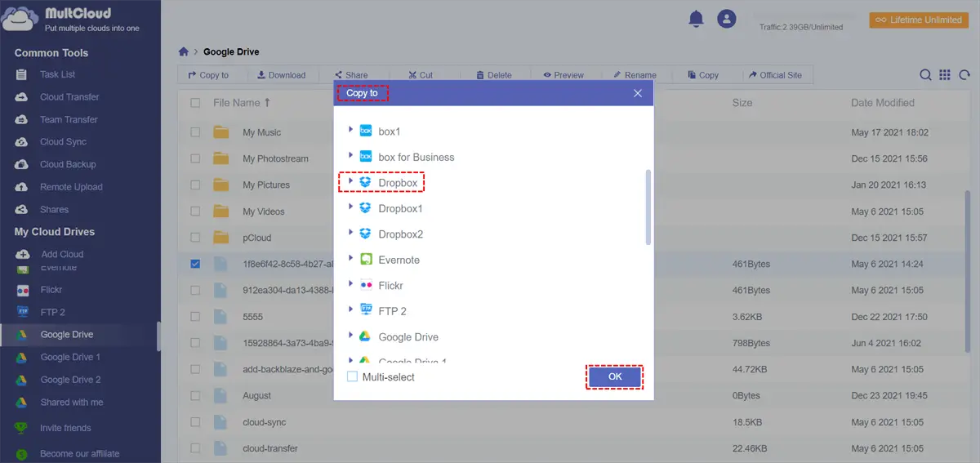The image size is (980, 463).
Task: Open Become our affiliate link
Action: 79,454
